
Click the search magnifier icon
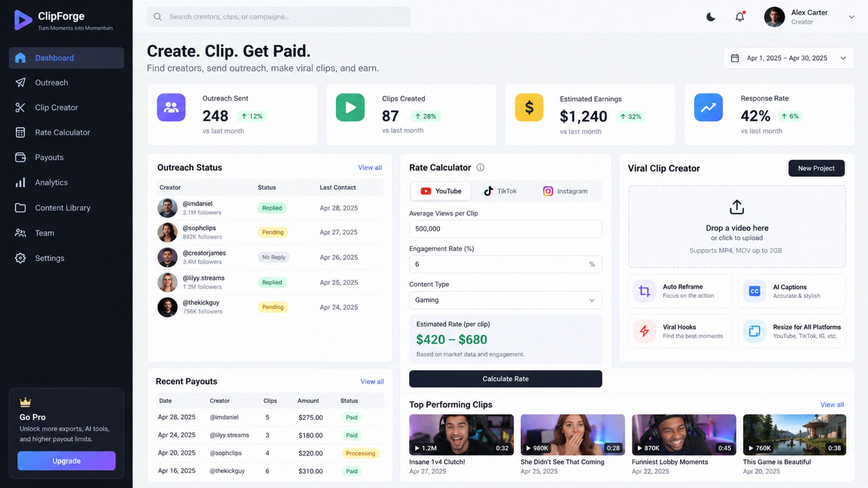(157, 17)
